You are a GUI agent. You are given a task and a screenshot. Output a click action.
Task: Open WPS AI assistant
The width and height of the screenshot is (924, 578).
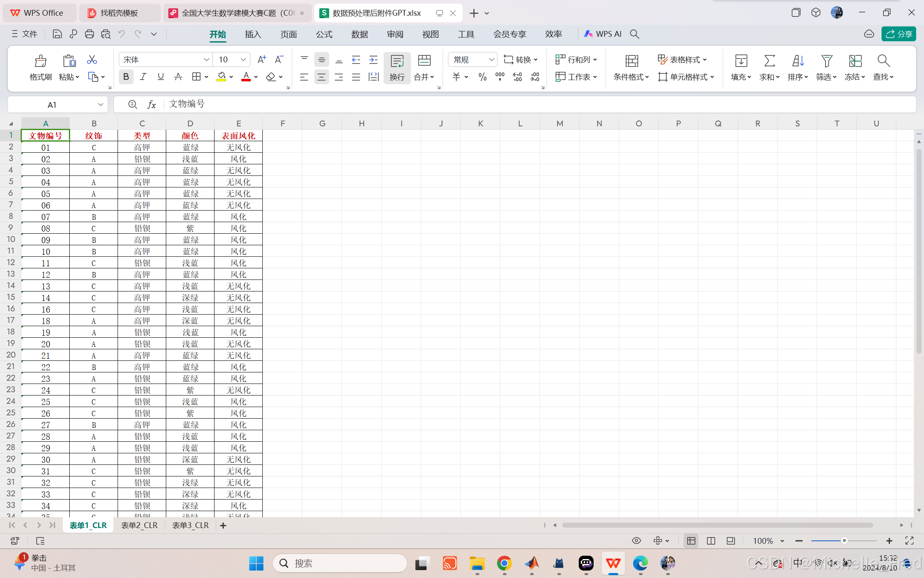(x=603, y=34)
